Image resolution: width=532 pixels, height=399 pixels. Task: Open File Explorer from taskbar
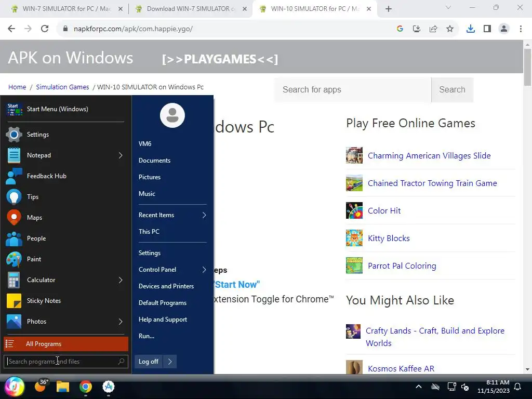point(63,387)
